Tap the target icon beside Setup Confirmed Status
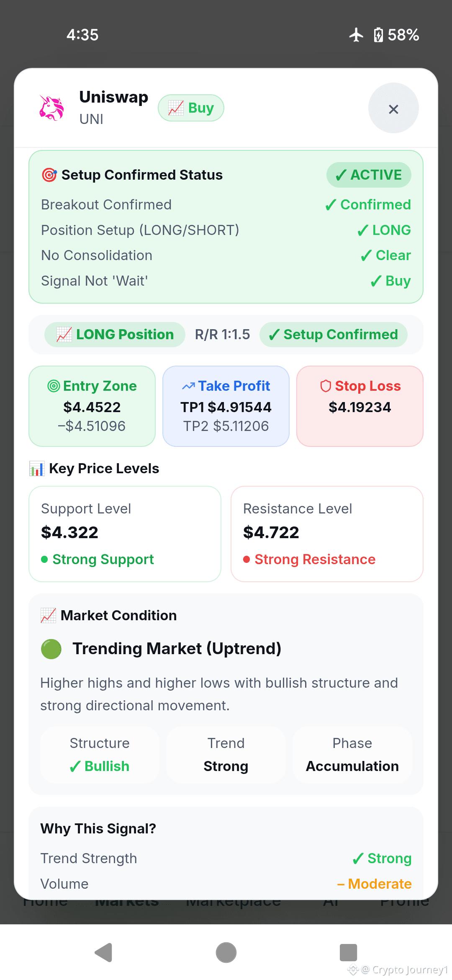 click(x=49, y=175)
